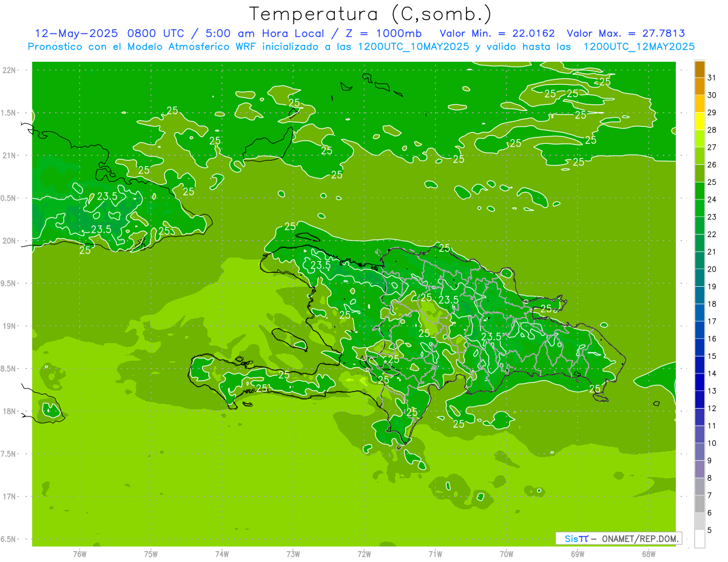Click the "69W" longitude axis label
728x562 pixels.
578,554
